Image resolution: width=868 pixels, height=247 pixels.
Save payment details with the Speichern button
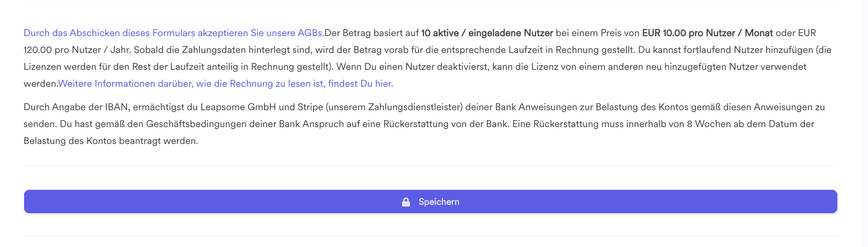pyautogui.click(x=431, y=201)
